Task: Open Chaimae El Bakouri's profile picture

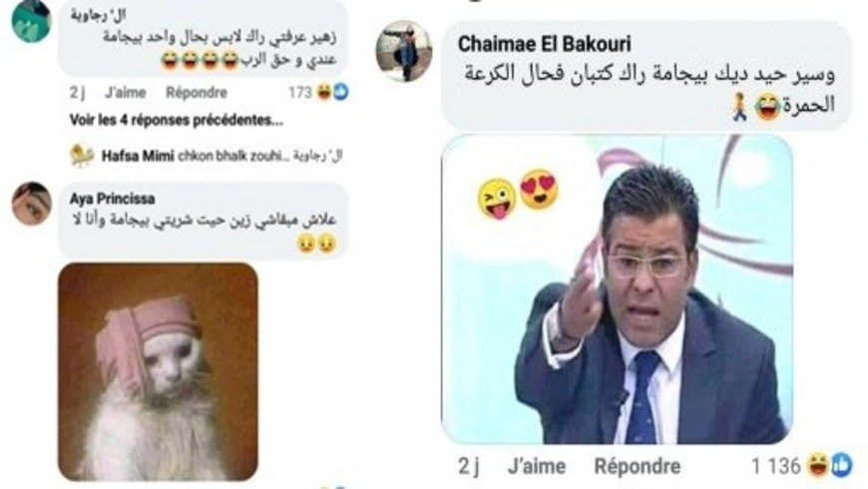Action: coord(403,51)
